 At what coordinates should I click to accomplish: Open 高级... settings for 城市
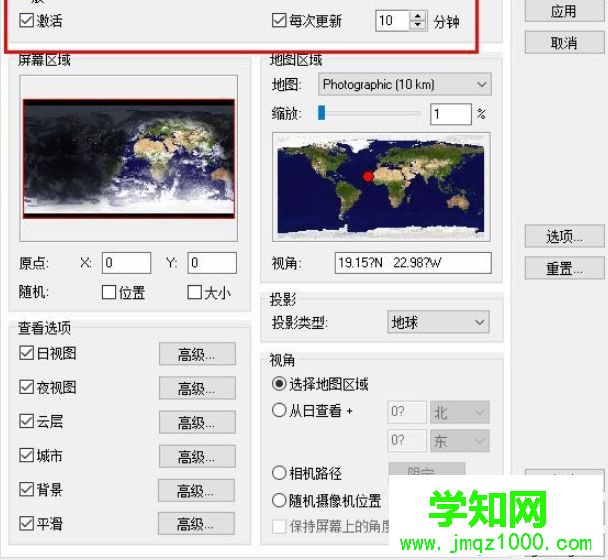point(197,456)
